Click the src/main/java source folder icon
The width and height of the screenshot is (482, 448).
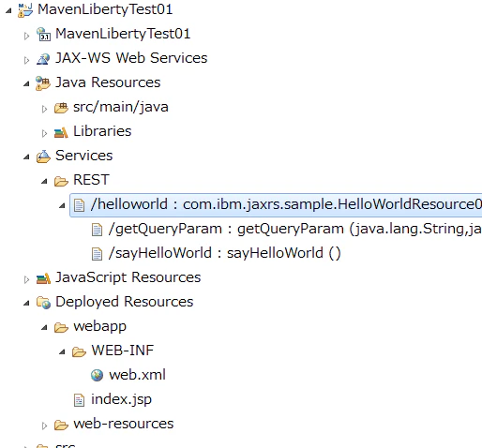(x=61, y=108)
